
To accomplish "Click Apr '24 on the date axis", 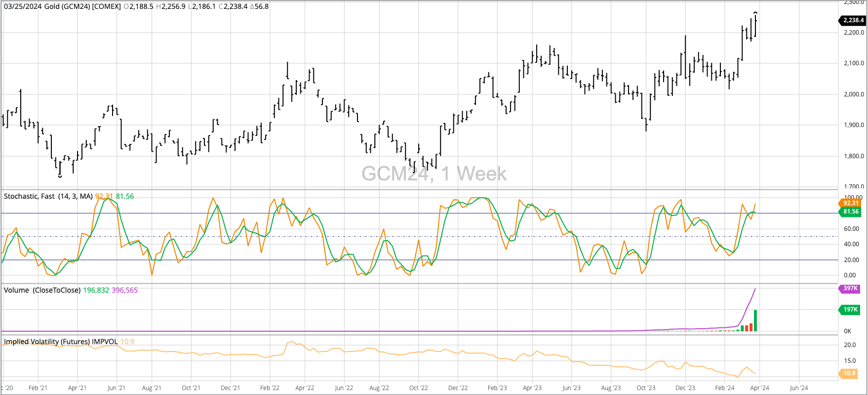I will pyautogui.click(x=759, y=388).
